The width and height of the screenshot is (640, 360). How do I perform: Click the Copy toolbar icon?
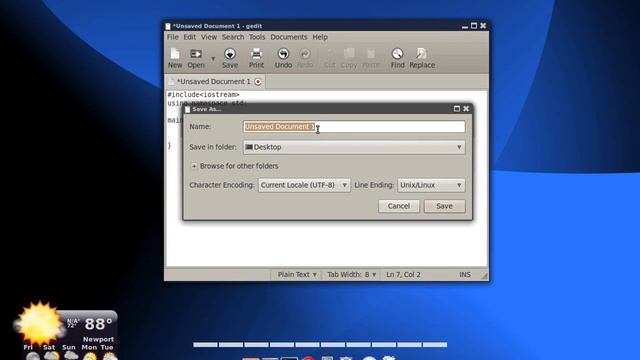pos(349,58)
